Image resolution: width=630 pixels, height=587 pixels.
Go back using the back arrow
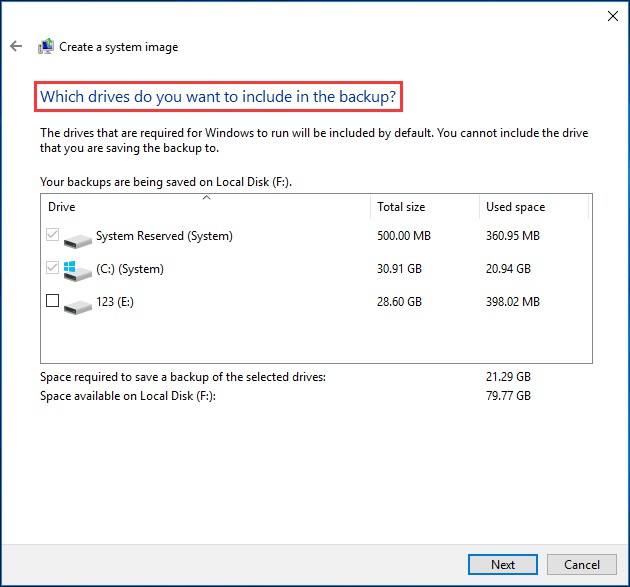(16, 46)
